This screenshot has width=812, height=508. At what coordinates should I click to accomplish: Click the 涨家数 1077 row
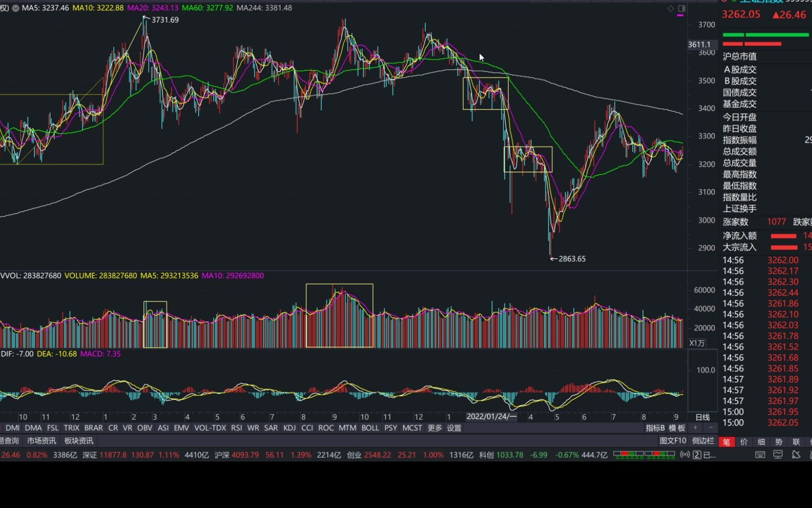(x=754, y=222)
